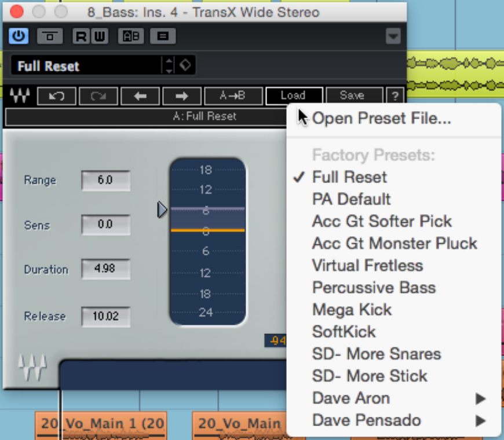Toggle the plugin power bypass button
504x440 pixels.
[19, 36]
